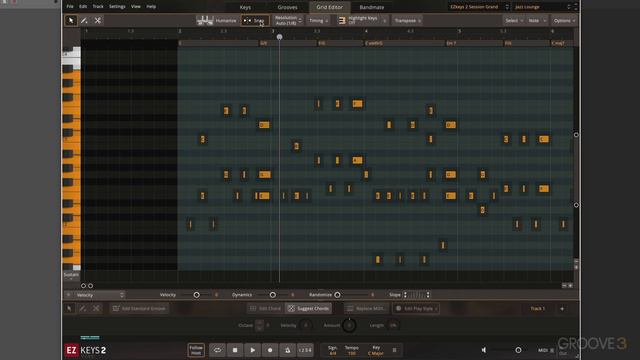Open the Jazz Lounge preset selector
Viewport: 640px width, 360px height.
542,7
